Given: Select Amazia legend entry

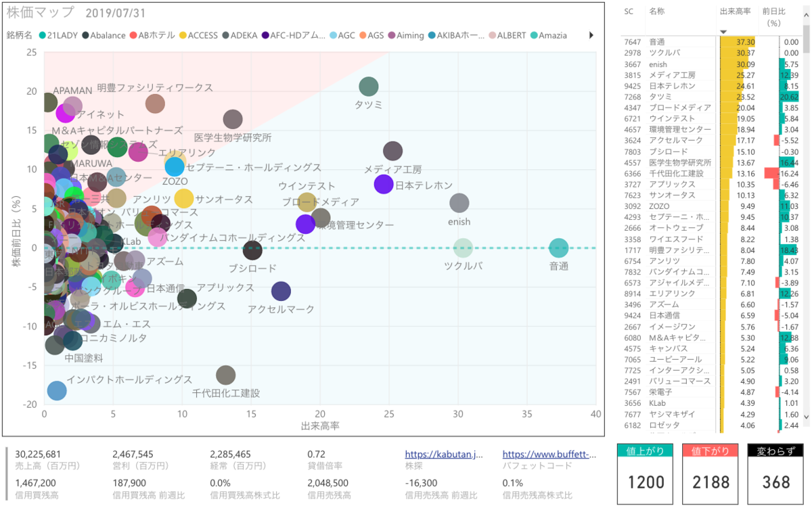Looking at the screenshot, I should pyautogui.click(x=549, y=35).
